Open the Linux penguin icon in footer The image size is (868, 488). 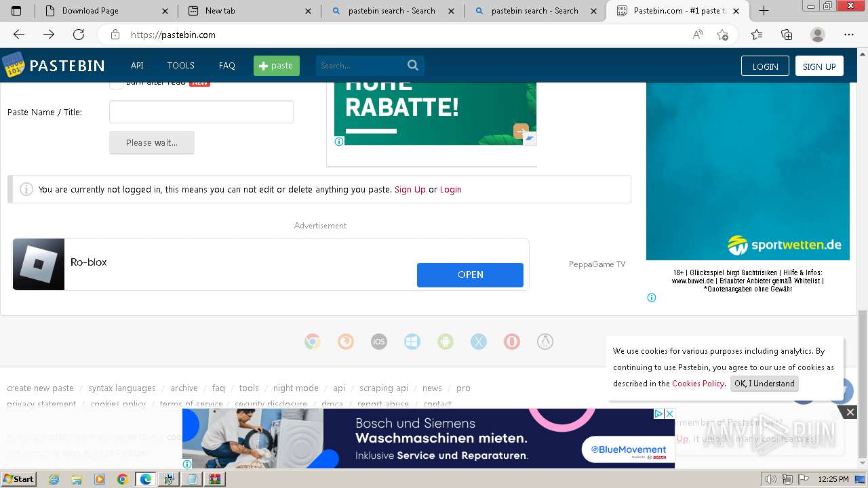pos(545,342)
